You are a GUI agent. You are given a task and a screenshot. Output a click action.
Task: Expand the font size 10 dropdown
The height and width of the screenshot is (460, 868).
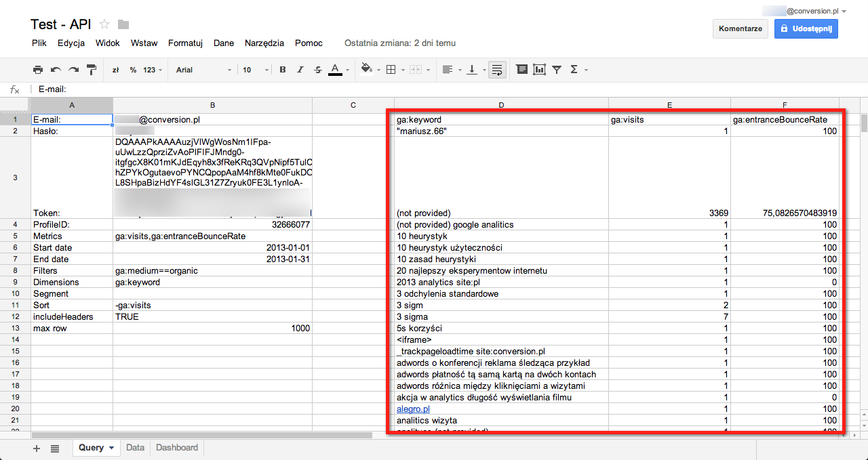pyautogui.click(x=256, y=70)
